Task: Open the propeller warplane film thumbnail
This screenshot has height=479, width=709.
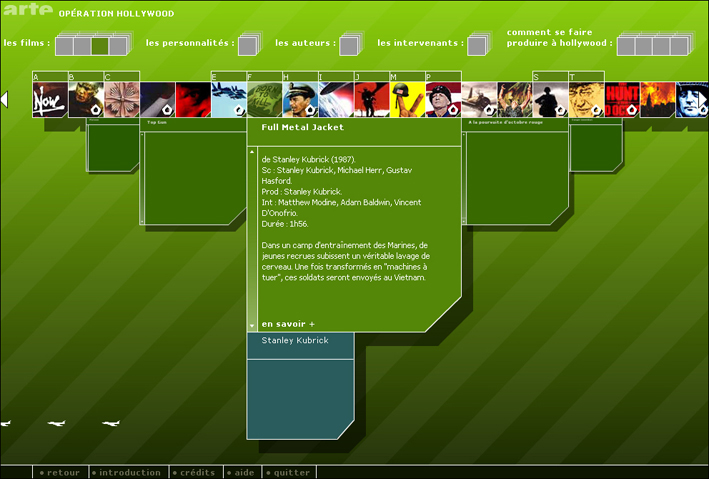Action: (x=479, y=100)
